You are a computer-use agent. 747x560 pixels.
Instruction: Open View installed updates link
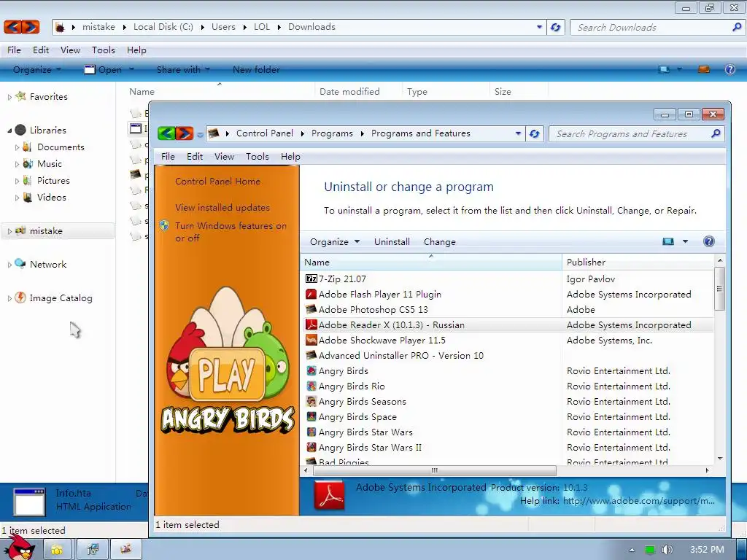[x=222, y=208]
